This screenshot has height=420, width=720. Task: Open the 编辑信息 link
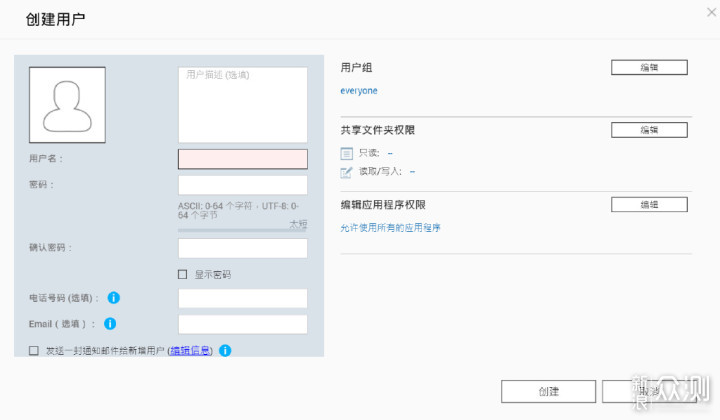click(190, 351)
